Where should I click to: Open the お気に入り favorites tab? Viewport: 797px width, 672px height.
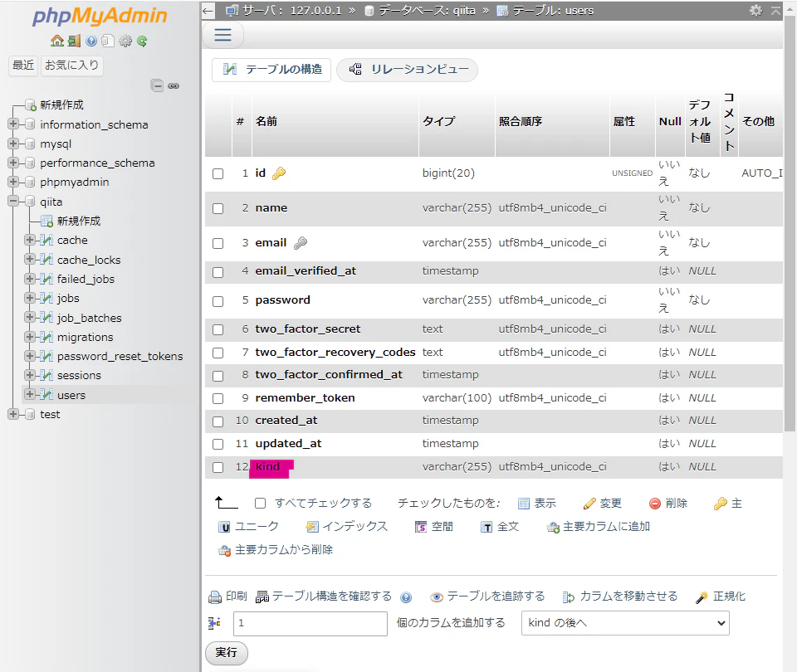coord(71,65)
